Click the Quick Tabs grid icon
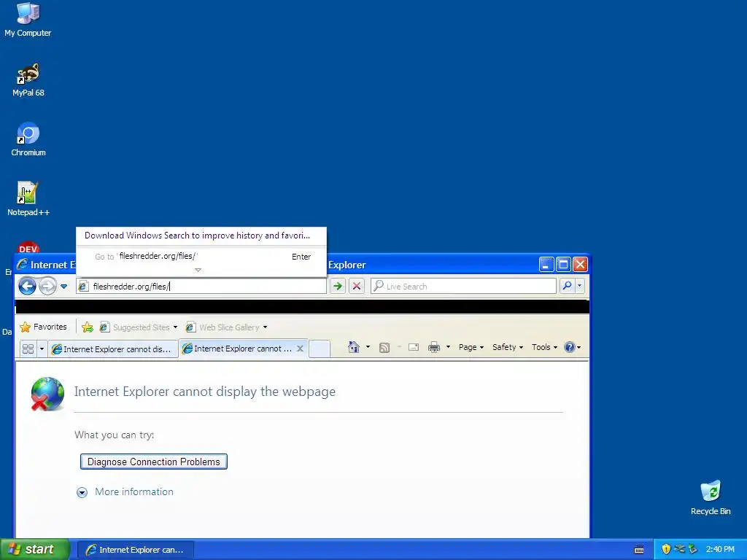 pyautogui.click(x=28, y=349)
